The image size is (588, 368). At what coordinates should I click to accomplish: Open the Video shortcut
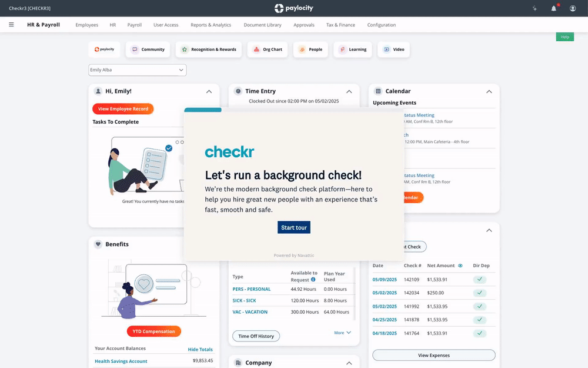pos(393,49)
